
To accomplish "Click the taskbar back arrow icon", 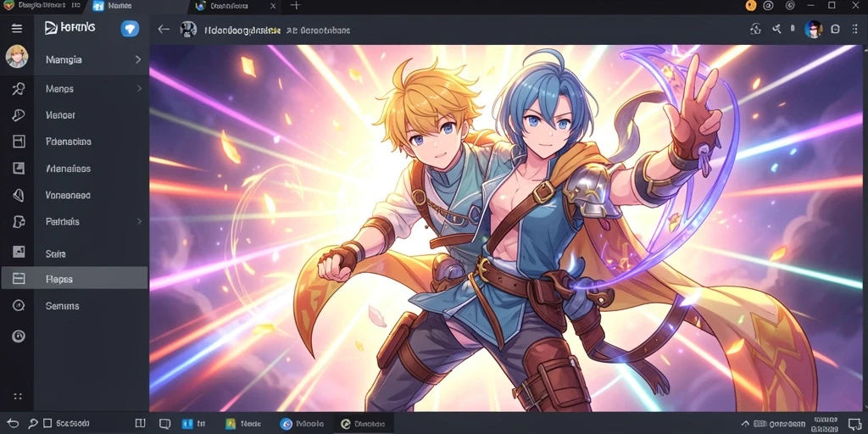I will pos(13,424).
